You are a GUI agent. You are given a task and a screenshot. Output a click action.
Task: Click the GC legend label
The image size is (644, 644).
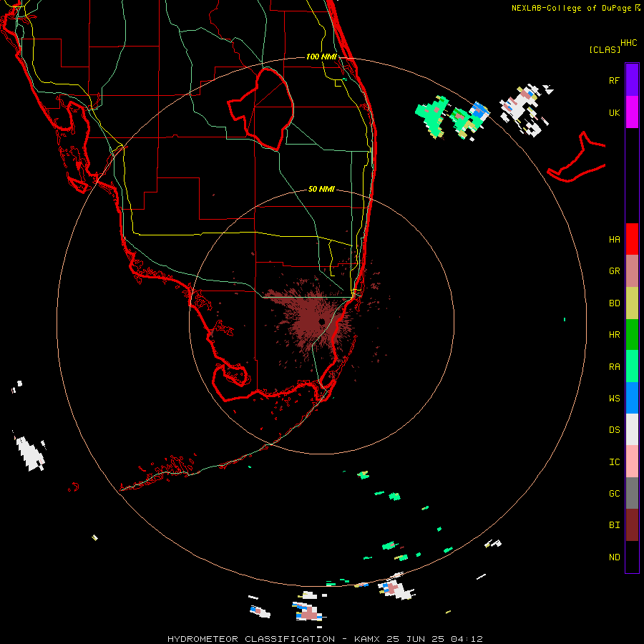coord(614,493)
